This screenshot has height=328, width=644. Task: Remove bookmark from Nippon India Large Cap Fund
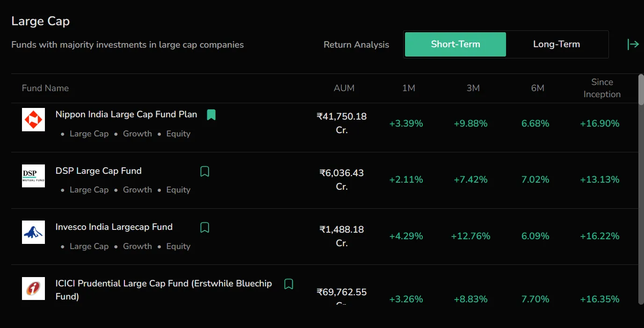211,114
